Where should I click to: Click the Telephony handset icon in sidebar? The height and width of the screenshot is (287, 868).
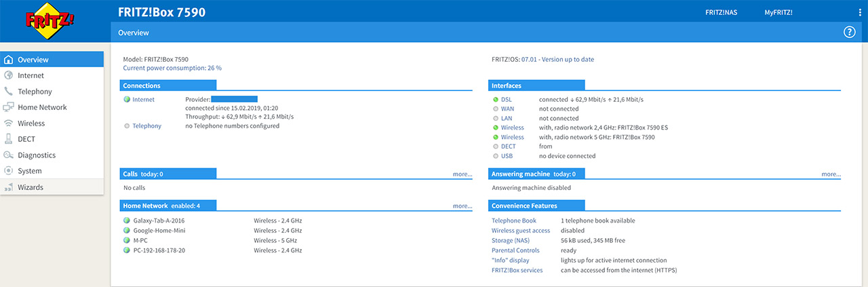(9, 92)
